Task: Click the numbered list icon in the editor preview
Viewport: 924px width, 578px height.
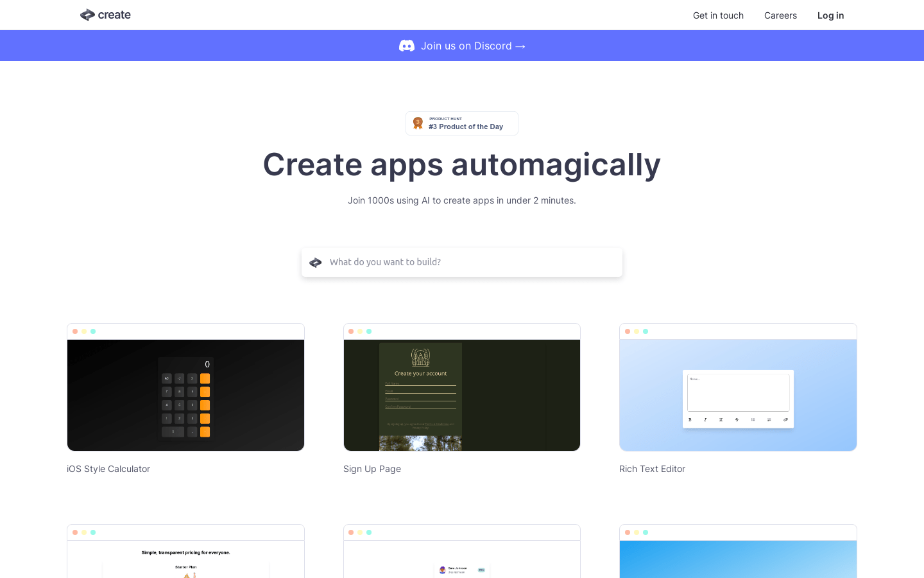Action: pos(769,419)
